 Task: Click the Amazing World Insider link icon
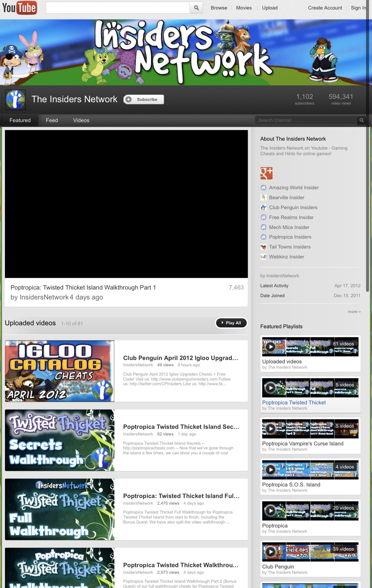[x=264, y=188]
